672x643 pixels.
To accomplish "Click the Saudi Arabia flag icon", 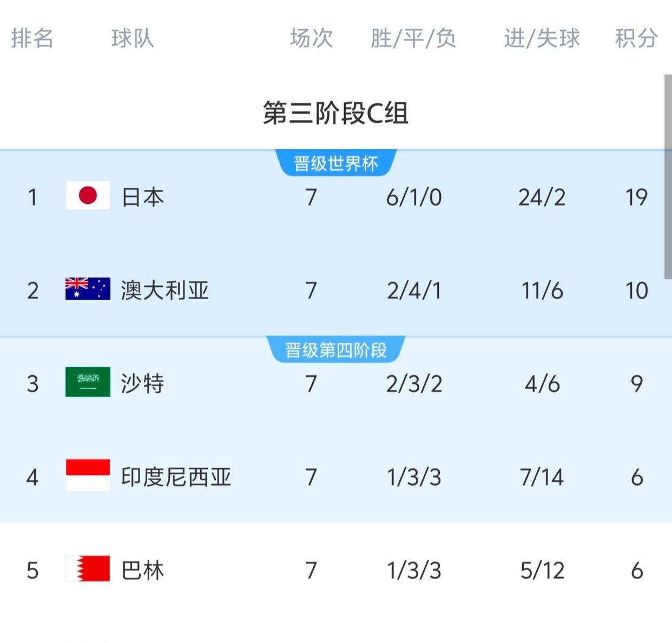I will pos(88,382).
